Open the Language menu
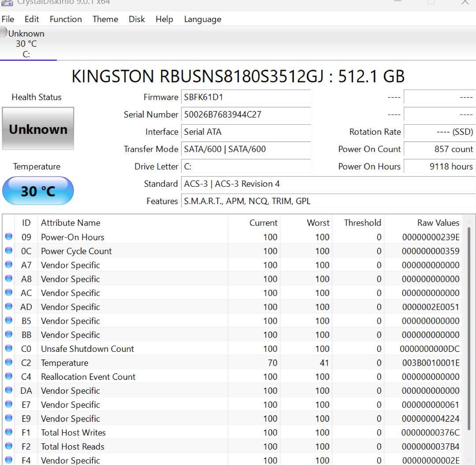This screenshot has height=465, width=476. 202,19
